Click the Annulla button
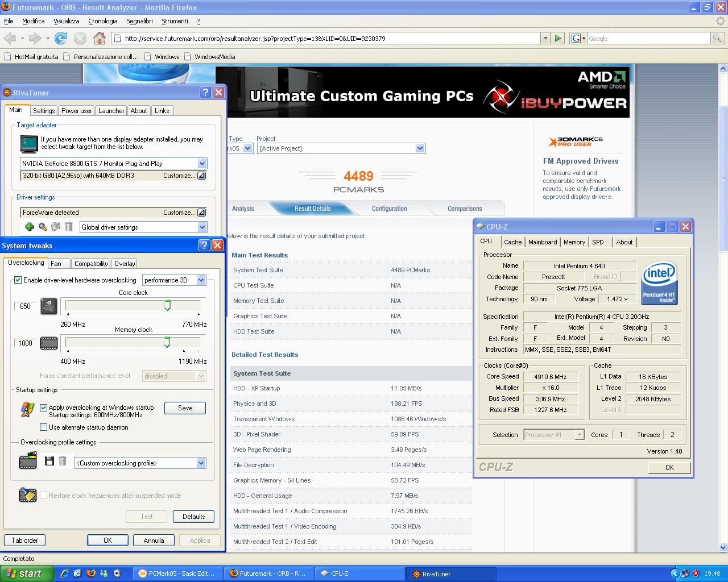This screenshot has width=728, height=582. 154,541
